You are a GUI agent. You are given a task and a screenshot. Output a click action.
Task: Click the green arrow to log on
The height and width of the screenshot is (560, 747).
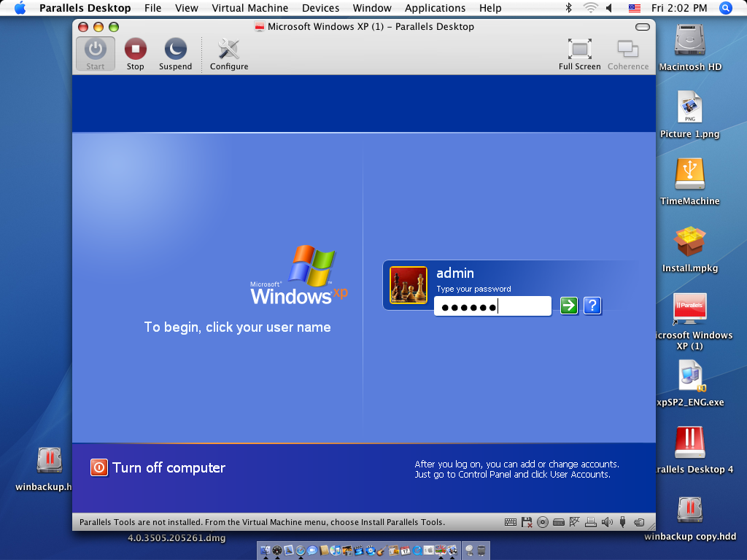569,306
